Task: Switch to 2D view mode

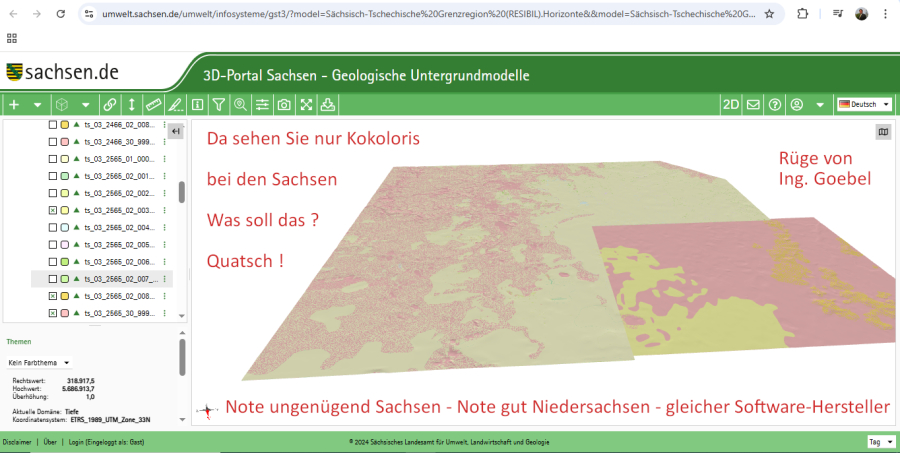Action: tap(731, 104)
